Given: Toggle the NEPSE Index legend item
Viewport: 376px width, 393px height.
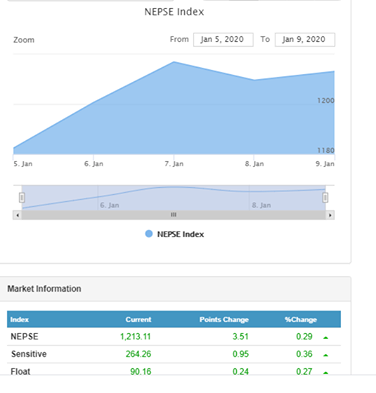Looking at the screenshot, I should click(175, 234).
